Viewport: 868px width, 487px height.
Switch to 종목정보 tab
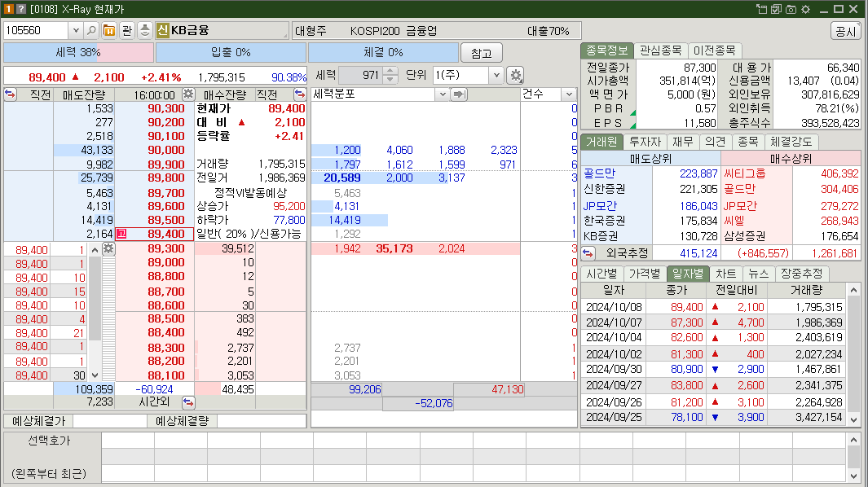606,50
